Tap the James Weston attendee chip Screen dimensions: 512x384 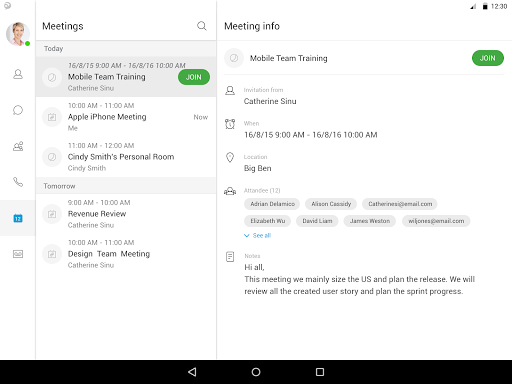[370, 221]
